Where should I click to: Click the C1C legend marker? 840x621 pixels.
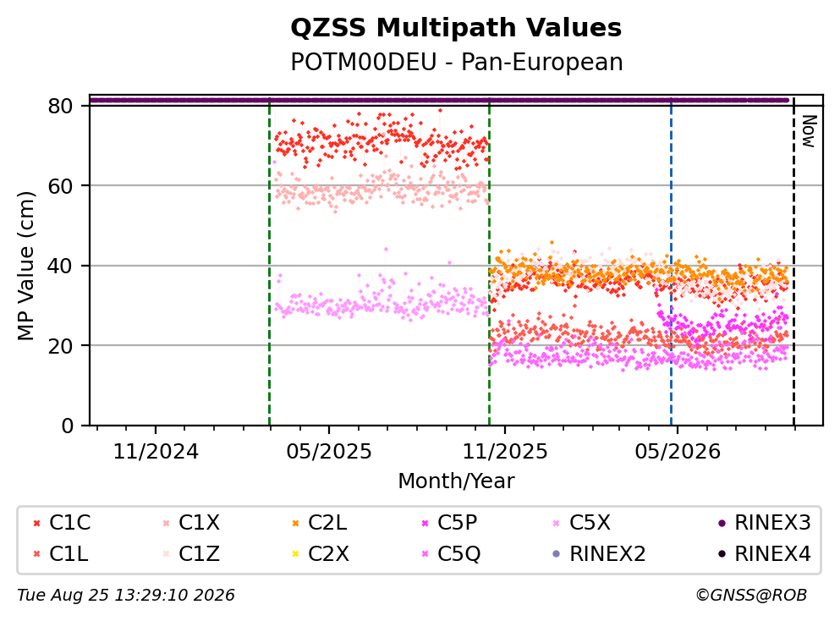coord(36,523)
